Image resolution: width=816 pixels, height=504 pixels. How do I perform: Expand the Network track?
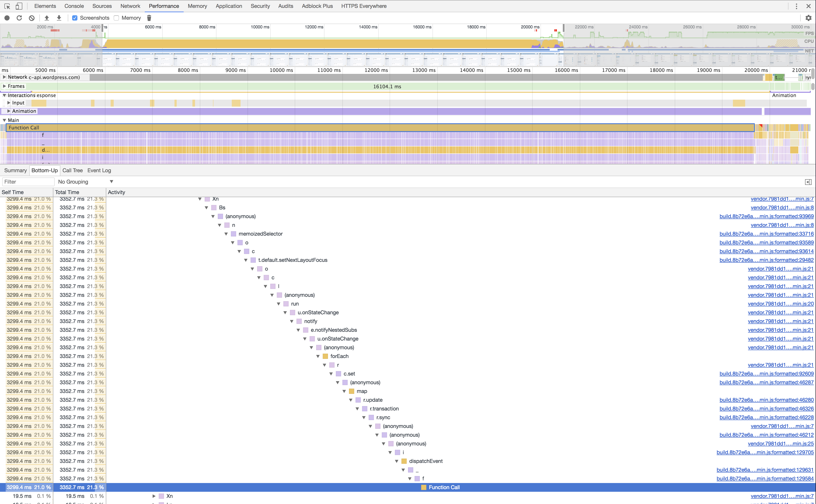coord(4,77)
